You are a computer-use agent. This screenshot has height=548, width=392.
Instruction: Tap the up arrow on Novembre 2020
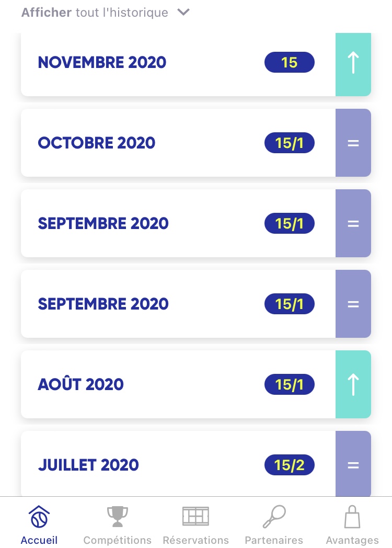(x=353, y=63)
